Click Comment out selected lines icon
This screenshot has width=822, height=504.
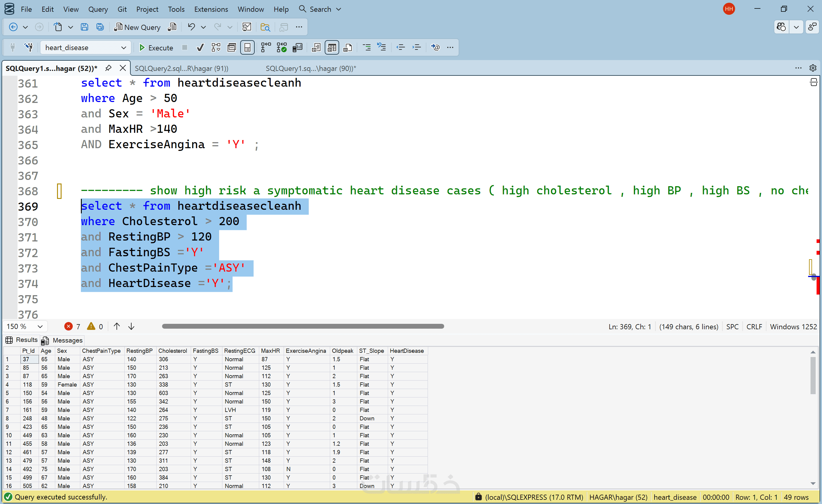point(366,48)
